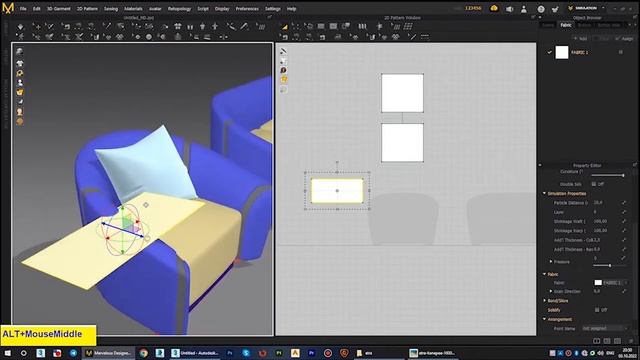Image resolution: width=640 pixels, height=360 pixels.
Task: Click the edit icon for Shrinkage Warp
Action: (624, 231)
